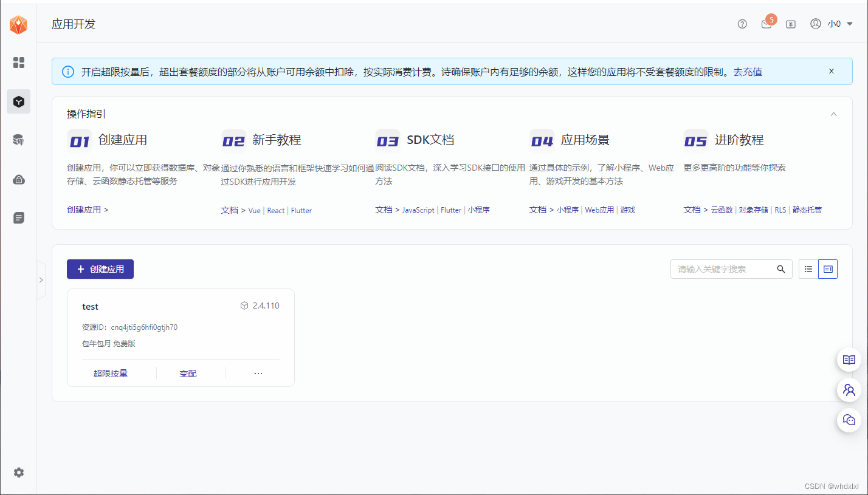Open the JavaScript SDK doc link
This screenshot has width=868, height=495.
pos(419,210)
